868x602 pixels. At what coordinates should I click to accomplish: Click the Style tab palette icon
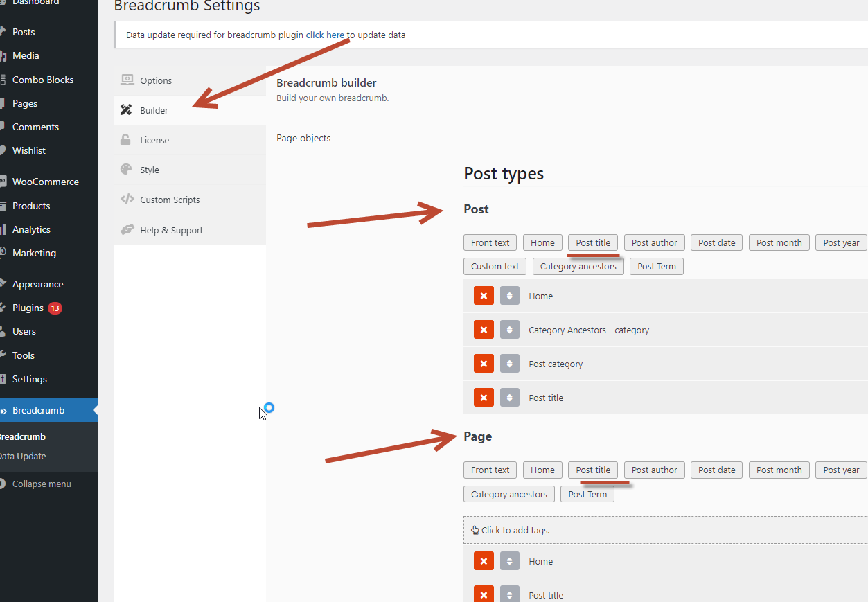click(126, 169)
